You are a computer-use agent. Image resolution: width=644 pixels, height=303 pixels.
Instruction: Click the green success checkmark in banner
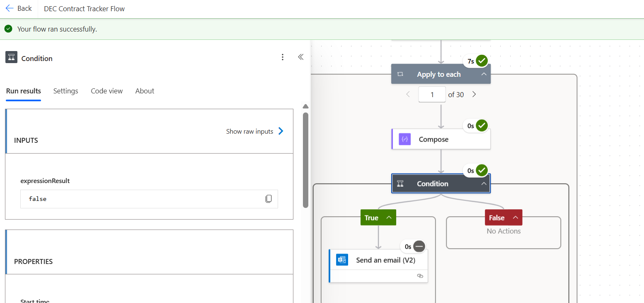8,29
